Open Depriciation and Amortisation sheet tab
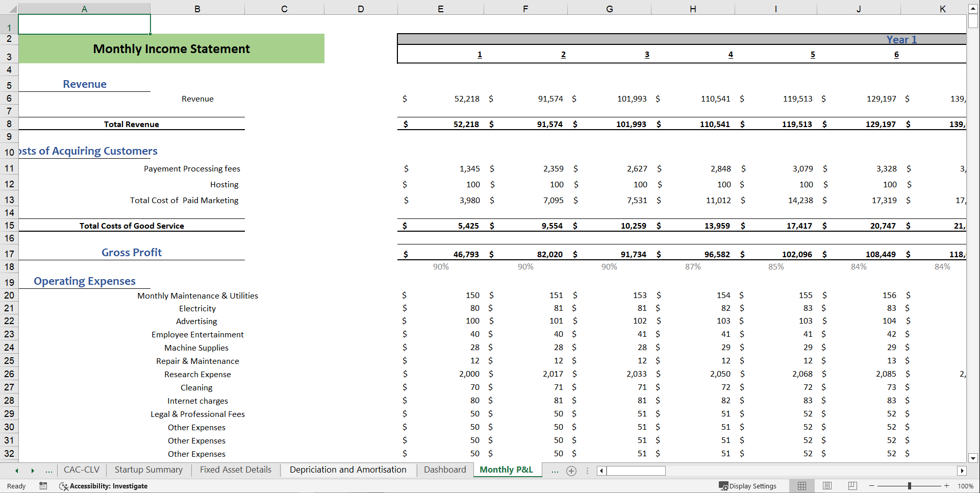Screen dimensions: 980x493 [348, 470]
